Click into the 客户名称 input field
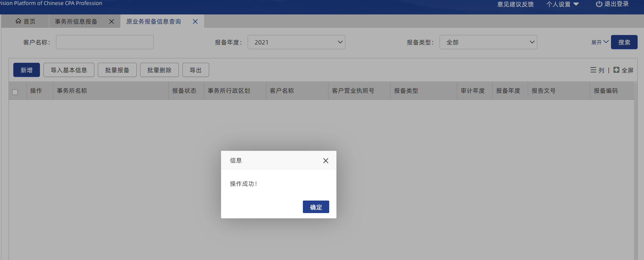Viewport: 644px width, 260px height. point(105,42)
